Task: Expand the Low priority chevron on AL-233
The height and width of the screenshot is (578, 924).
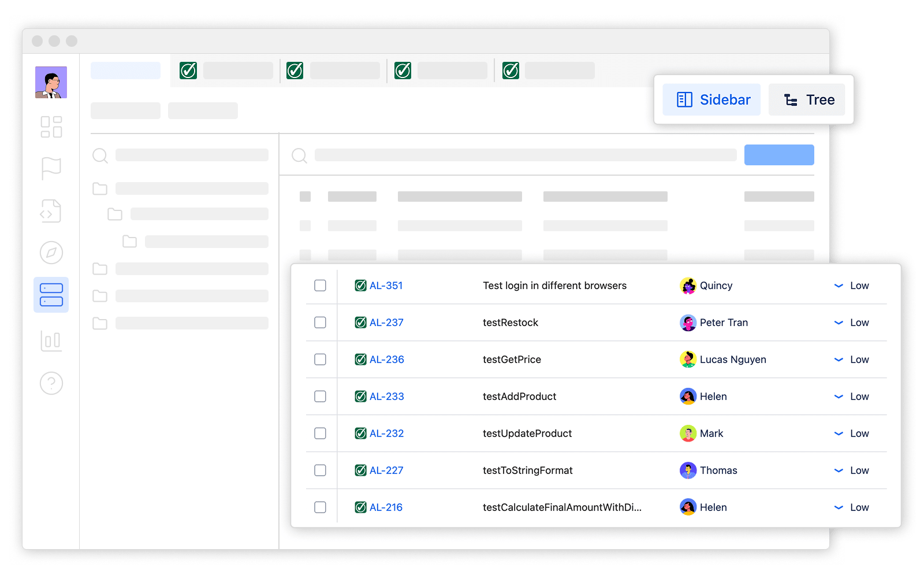Action: [x=839, y=397]
